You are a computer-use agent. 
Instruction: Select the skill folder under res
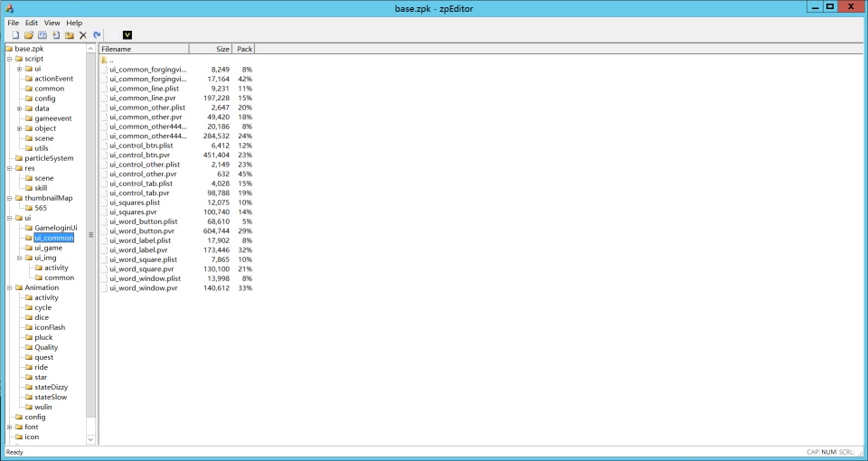tap(41, 188)
